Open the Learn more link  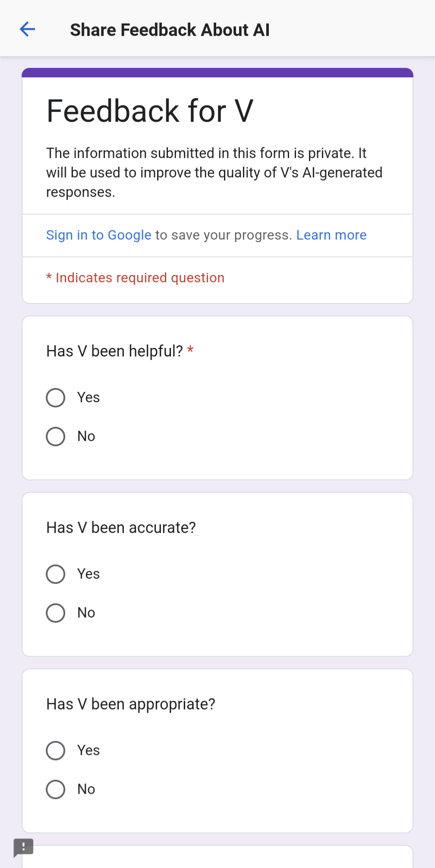331,235
